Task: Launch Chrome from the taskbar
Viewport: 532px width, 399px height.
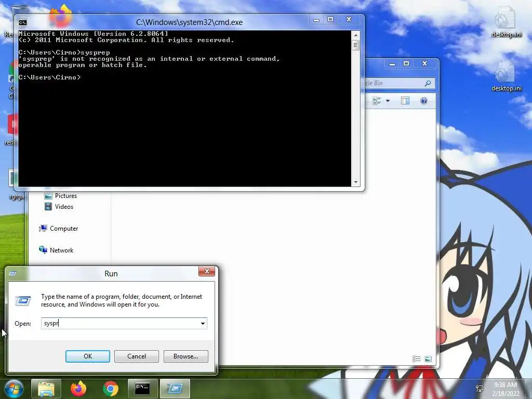Action: click(111, 389)
